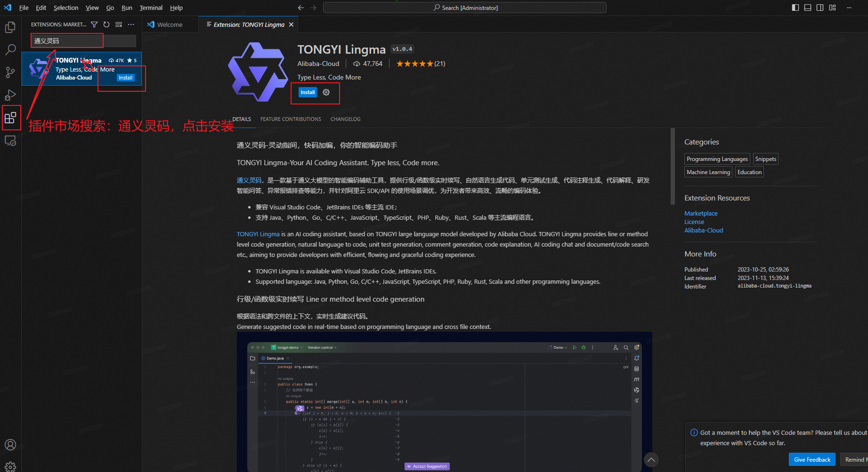Image resolution: width=868 pixels, height=472 pixels.
Task: Click Install in the sidebar TONGYI Lingma item
Action: coord(126,78)
